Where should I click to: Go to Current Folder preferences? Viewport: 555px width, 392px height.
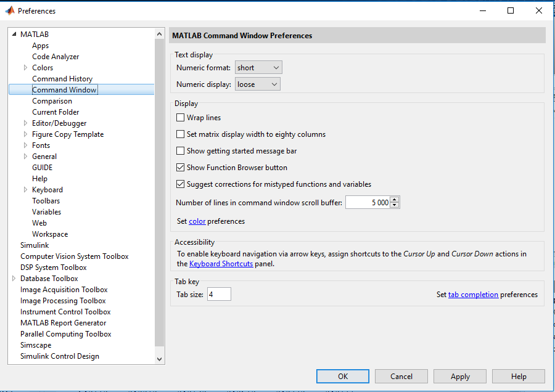[55, 112]
